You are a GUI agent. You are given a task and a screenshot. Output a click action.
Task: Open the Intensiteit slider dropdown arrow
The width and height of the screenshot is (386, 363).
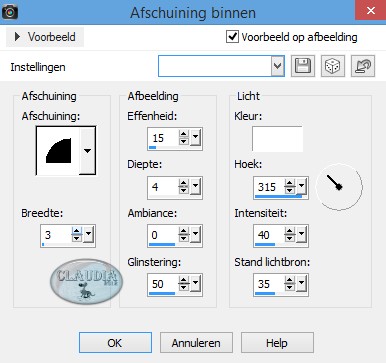(x=302, y=235)
